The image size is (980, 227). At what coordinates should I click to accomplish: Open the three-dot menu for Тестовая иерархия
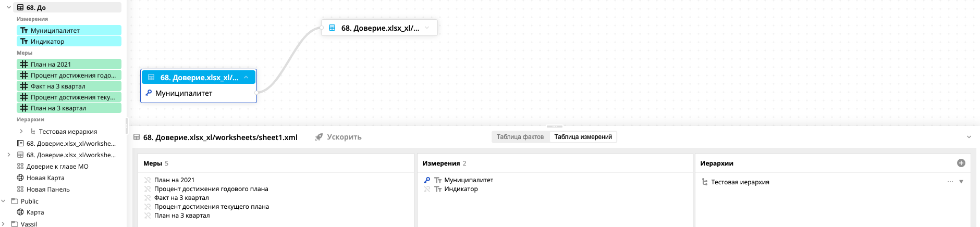click(950, 182)
